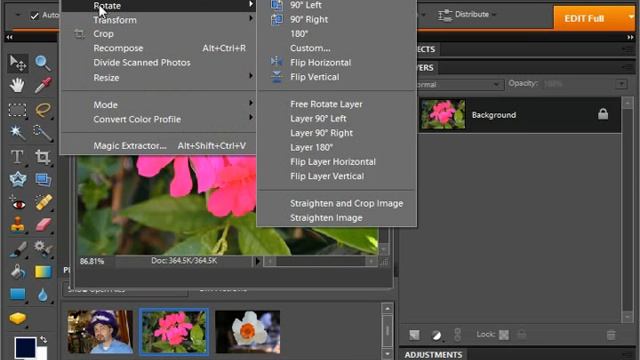Select the Red Eye Removal tool
Screen dimensions: 640x360
coord(18,202)
